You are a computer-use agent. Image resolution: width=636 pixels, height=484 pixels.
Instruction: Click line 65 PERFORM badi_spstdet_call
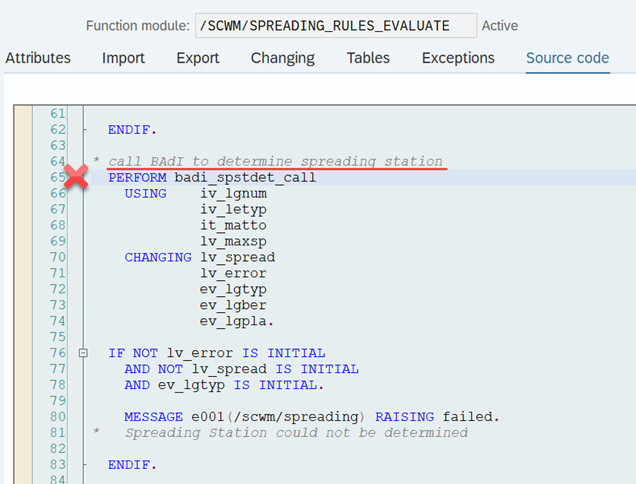coord(212,177)
